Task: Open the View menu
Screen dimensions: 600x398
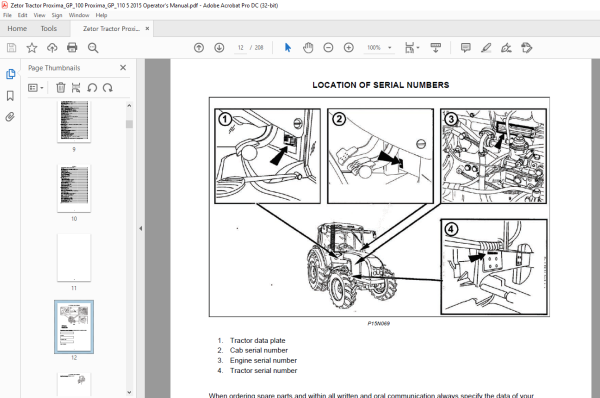Action: [x=39, y=15]
